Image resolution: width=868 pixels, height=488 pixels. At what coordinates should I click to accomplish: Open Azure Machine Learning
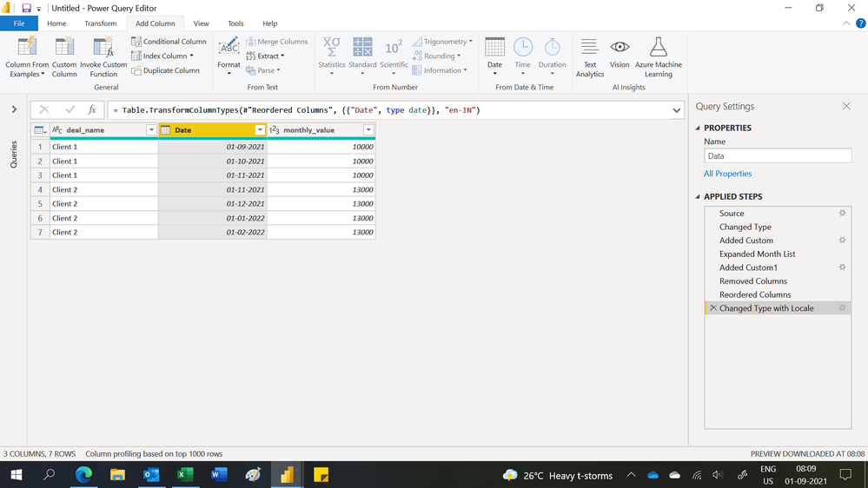(659, 57)
